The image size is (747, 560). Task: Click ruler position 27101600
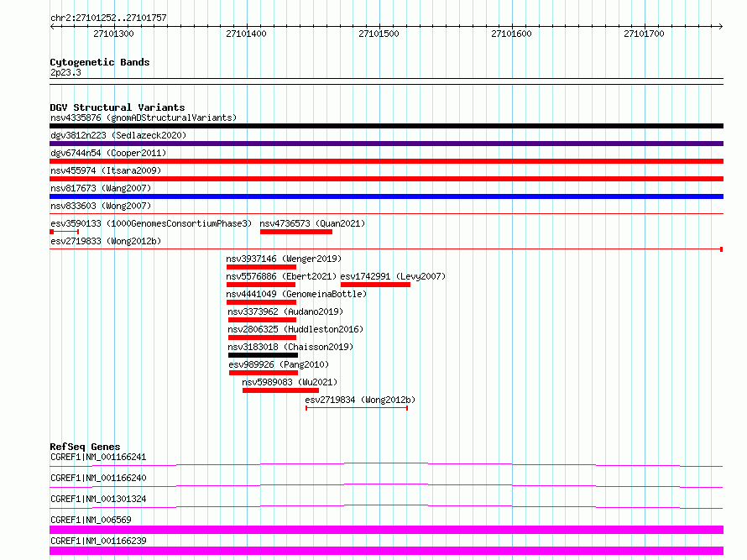[511, 34]
